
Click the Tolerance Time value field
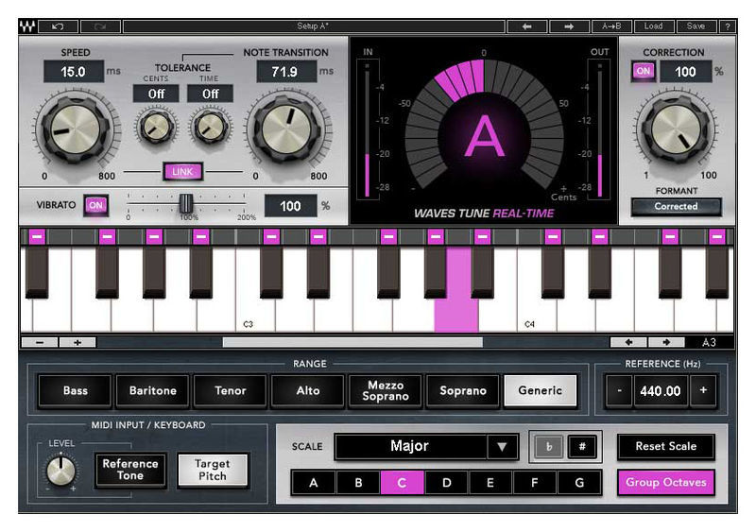click(210, 94)
